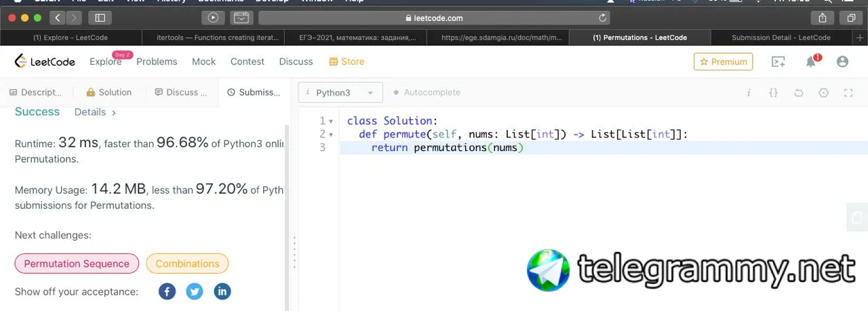Click the Premium button
Screen dimensions: 868x311
pyautogui.click(x=723, y=62)
